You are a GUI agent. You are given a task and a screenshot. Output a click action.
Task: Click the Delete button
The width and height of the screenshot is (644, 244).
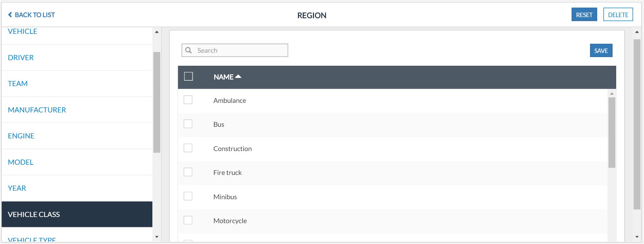point(618,15)
